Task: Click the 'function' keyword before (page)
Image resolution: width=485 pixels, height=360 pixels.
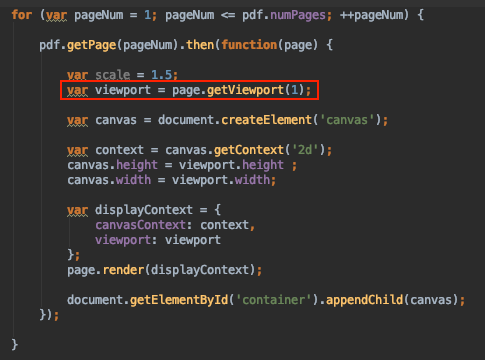Action: (x=249, y=45)
